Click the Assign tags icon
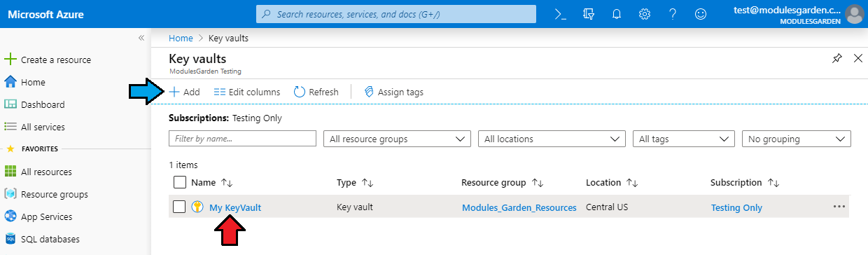 (368, 92)
